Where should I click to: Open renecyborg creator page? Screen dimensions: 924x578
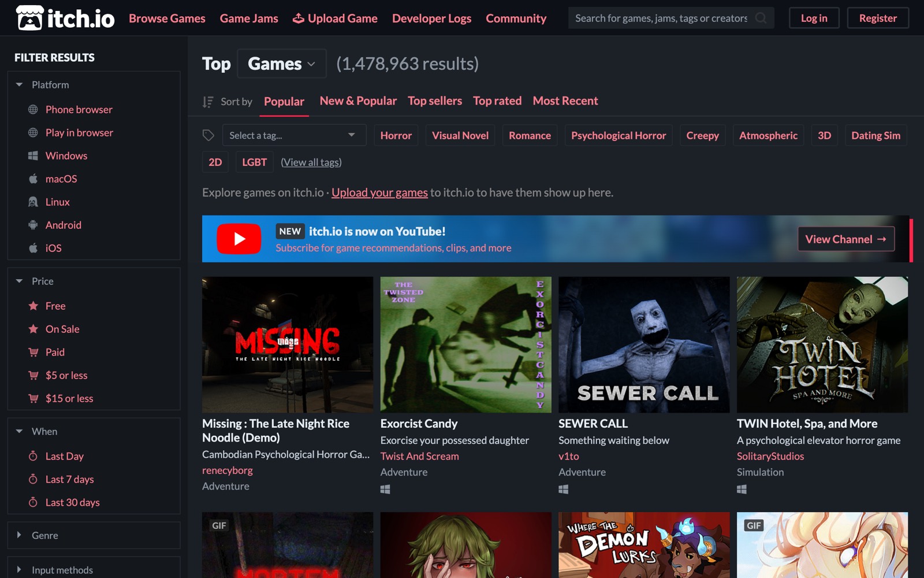click(x=228, y=470)
